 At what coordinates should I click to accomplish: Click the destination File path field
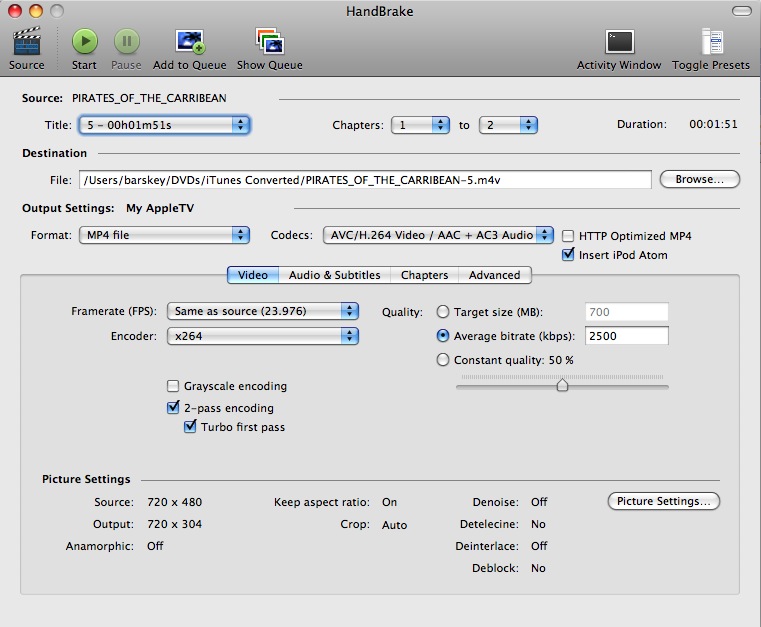(x=365, y=180)
